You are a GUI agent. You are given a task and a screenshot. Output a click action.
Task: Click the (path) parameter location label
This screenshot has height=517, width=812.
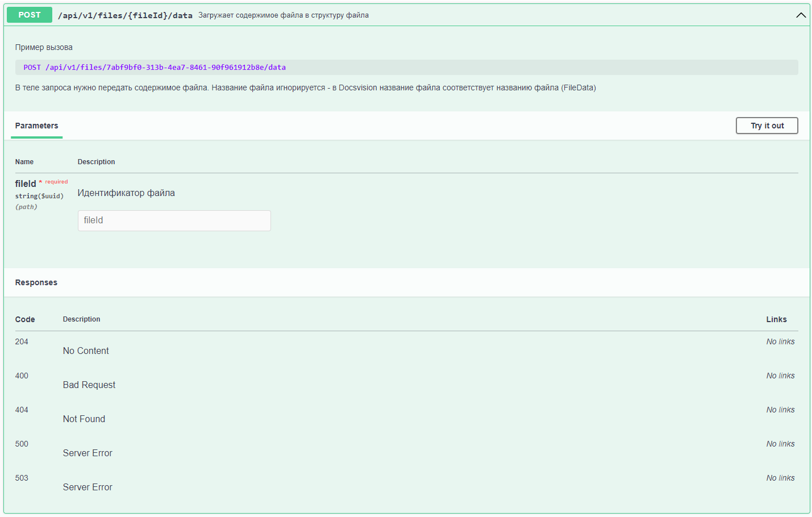click(25, 206)
